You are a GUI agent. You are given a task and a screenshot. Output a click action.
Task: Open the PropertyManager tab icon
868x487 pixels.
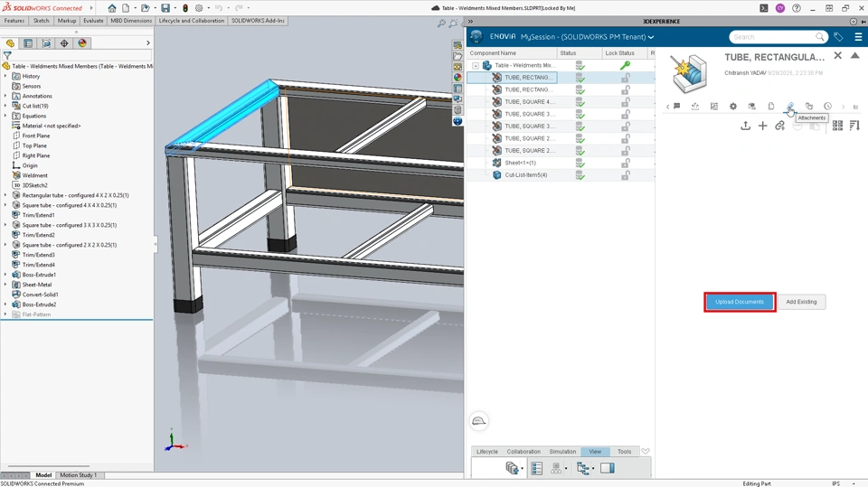28,43
